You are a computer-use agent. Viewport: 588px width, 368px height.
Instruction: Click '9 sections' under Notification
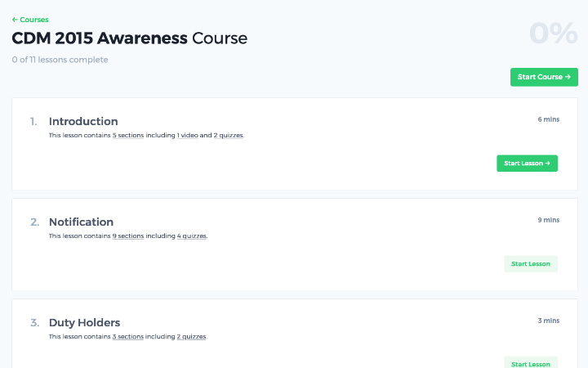tap(128, 236)
